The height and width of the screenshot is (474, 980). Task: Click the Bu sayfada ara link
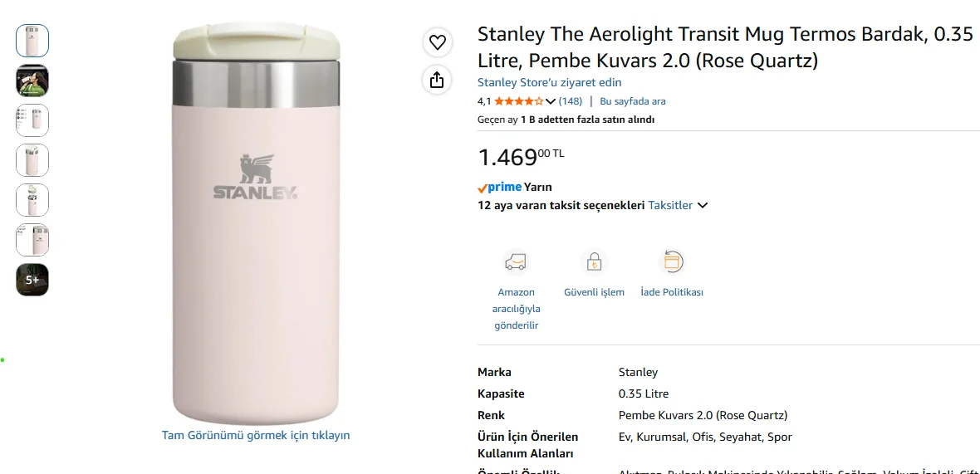(x=633, y=101)
